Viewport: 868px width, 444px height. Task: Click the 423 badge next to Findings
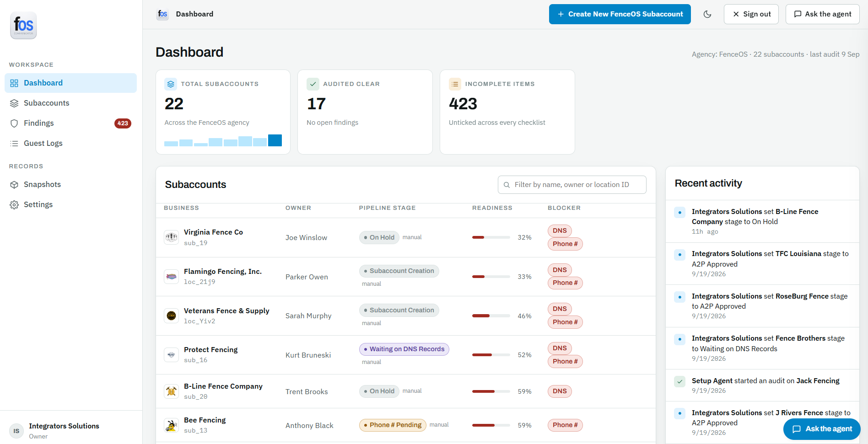[x=123, y=123]
